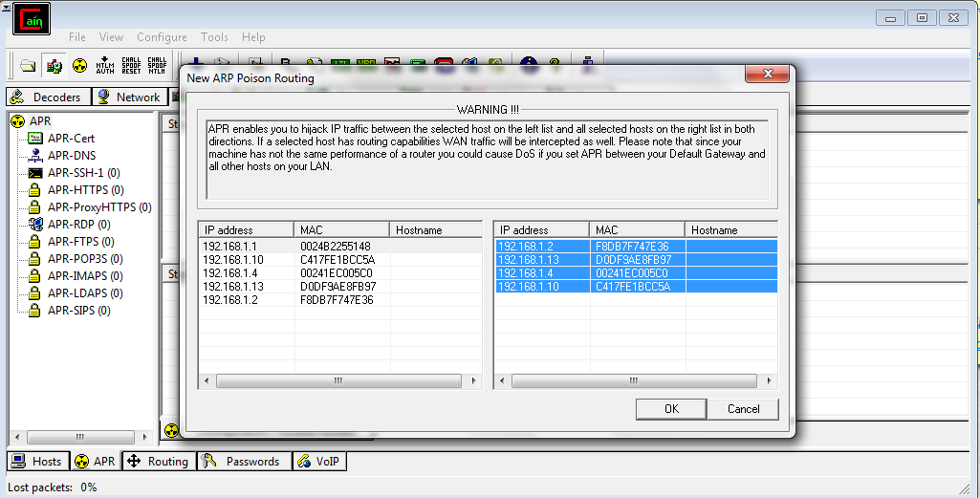Sort right list by Hostname column

click(x=731, y=230)
